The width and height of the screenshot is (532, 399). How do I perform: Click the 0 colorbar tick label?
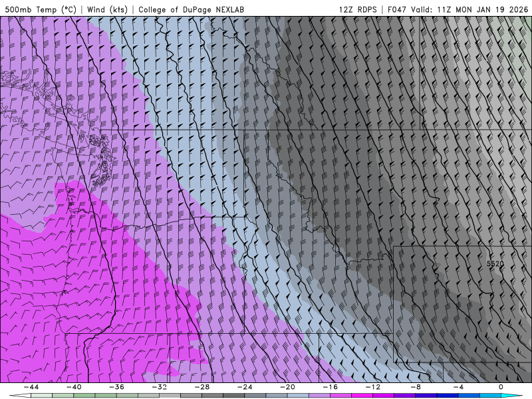pos(501,387)
